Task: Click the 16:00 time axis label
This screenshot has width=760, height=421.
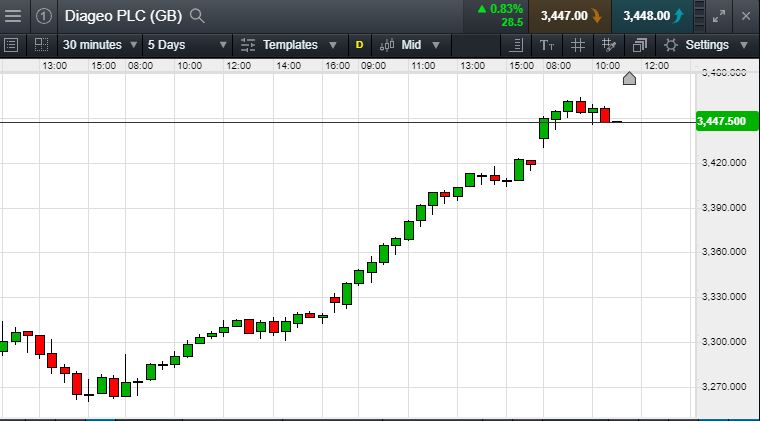Action: pos(337,65)
